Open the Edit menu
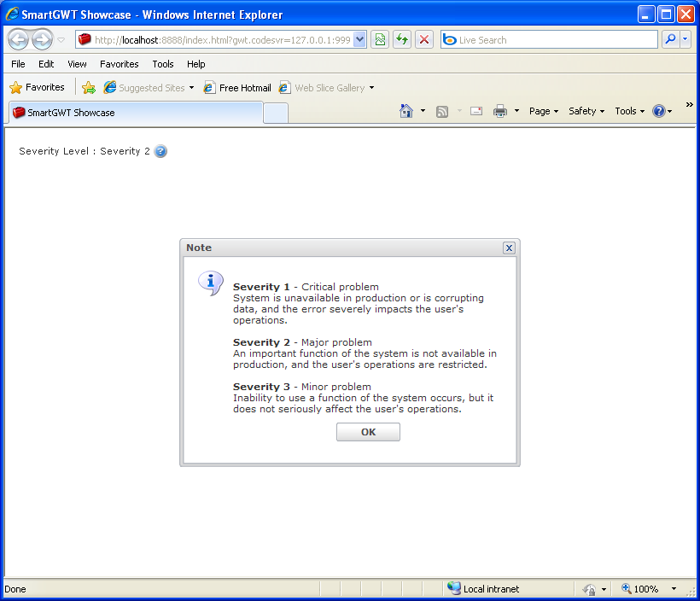The width and height of the screenshot is (700, 601). coord(46,64)
